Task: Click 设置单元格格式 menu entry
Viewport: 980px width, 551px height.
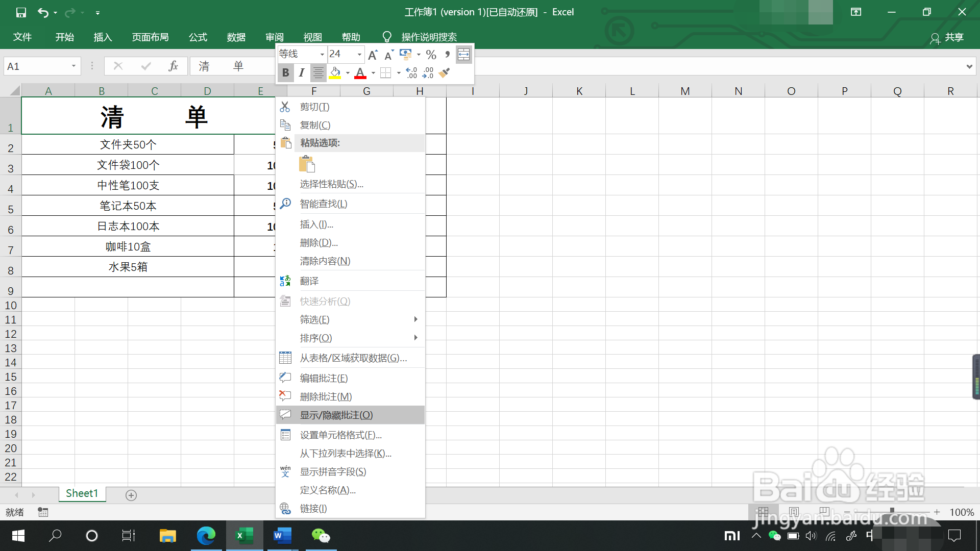Action: (340, 435)
